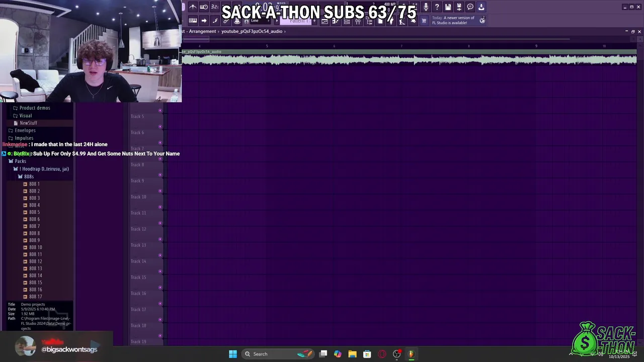Viewport: 644px width, 362px height.
Task: Mute Track 16 with its dot
Action: click(160, 304)
